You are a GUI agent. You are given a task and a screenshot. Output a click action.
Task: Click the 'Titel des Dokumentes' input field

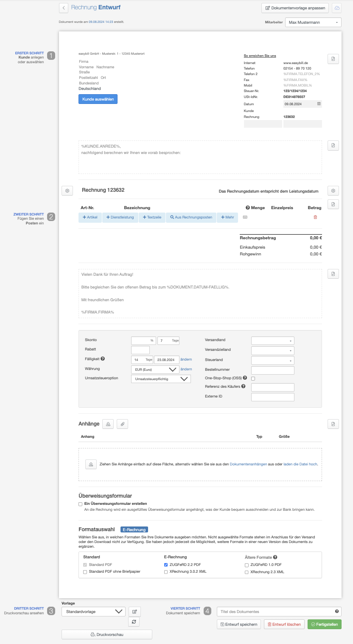point(276,611)
